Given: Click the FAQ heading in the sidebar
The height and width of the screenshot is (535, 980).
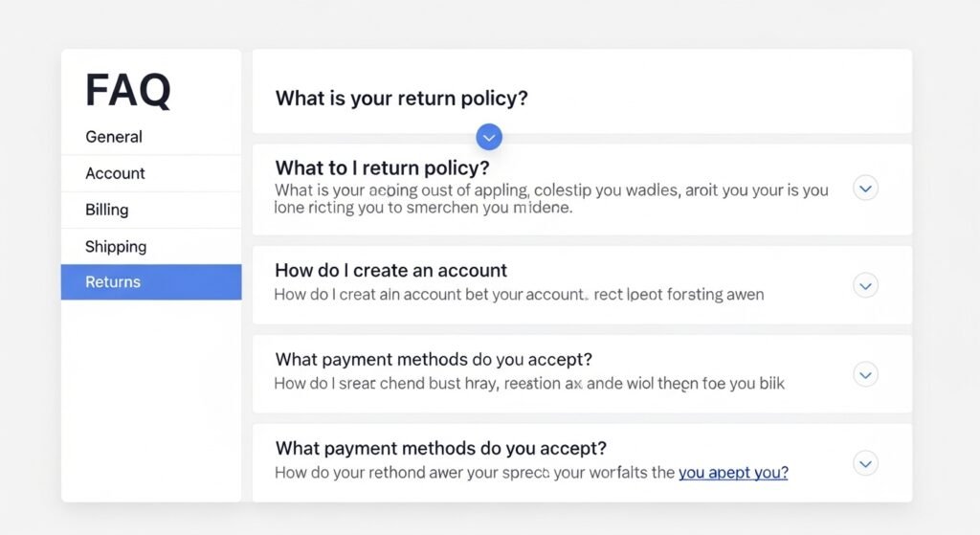Looking at the screenshot, I should pos(127,91).
